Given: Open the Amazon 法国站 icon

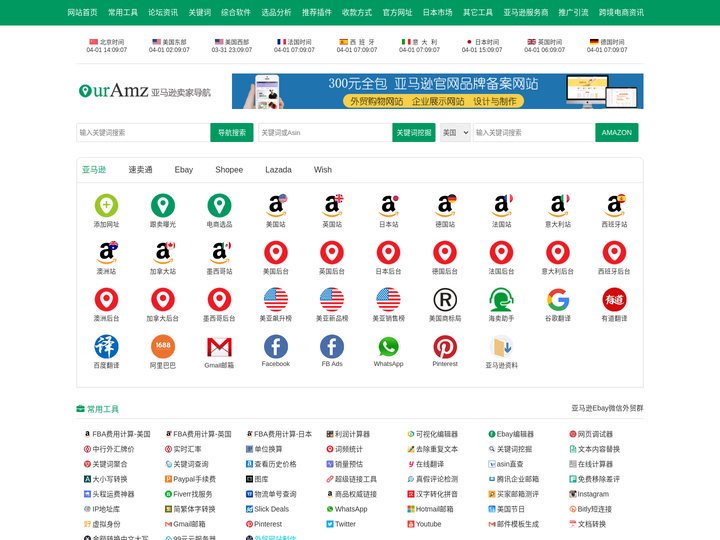Looking at the screenshot, I should point(501,206).
